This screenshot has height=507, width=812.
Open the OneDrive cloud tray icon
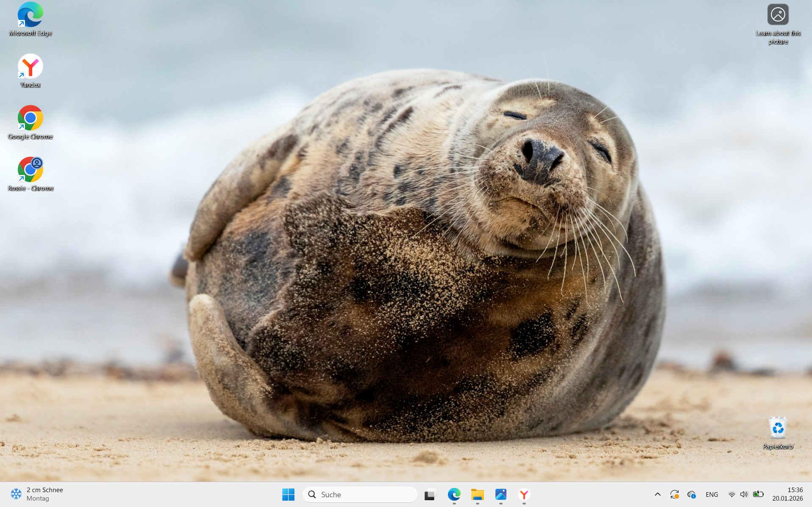pyautogui.click(x=691, y=494)
